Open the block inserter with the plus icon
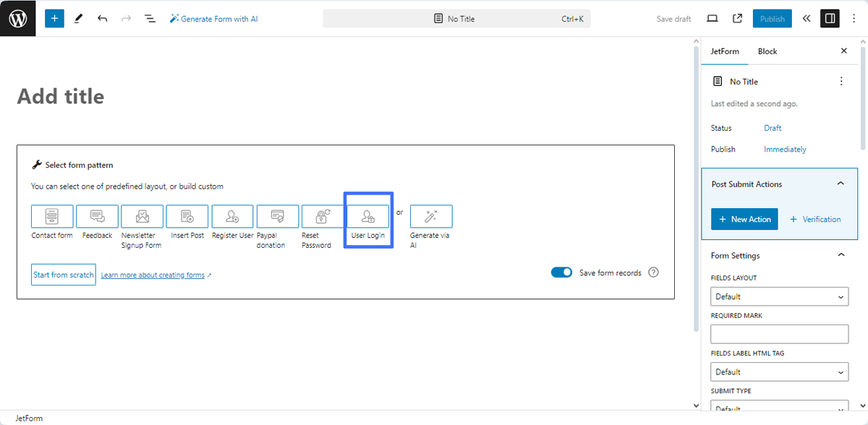 click(54, 18)
